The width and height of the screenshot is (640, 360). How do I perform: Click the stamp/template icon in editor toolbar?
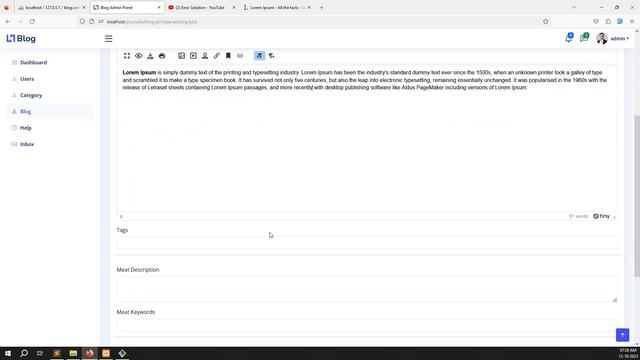(205, 56)
